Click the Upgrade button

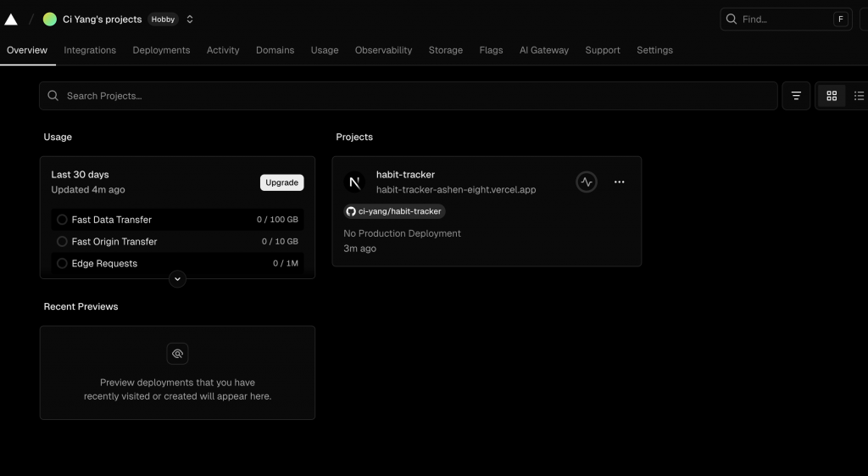[281, 182]
